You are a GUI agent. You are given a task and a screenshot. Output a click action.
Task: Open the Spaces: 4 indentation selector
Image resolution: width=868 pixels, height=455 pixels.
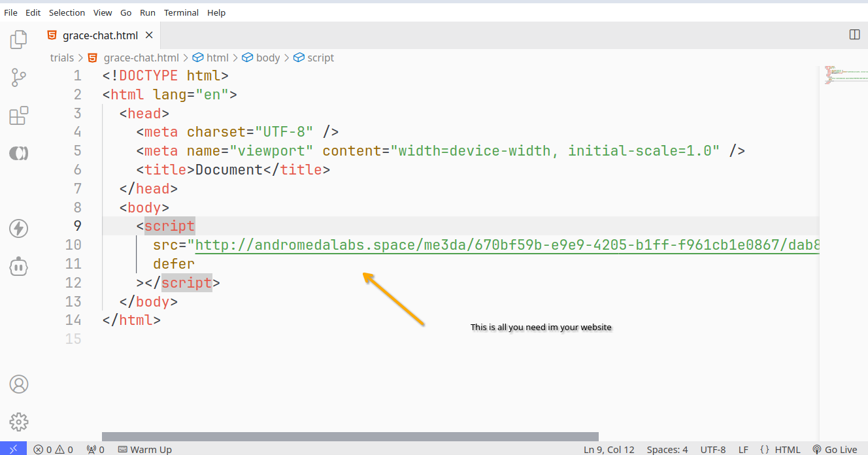(x=667, y=449)
